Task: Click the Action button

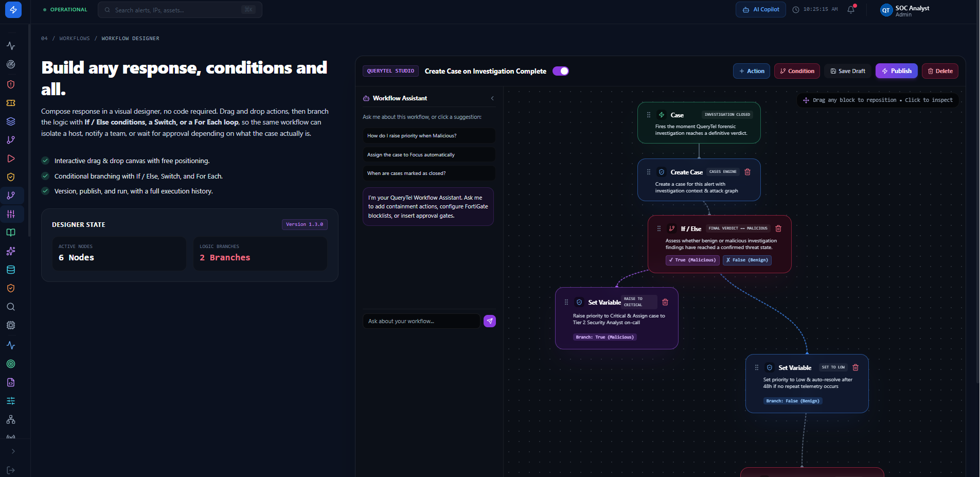Action: tap(752, 71)
